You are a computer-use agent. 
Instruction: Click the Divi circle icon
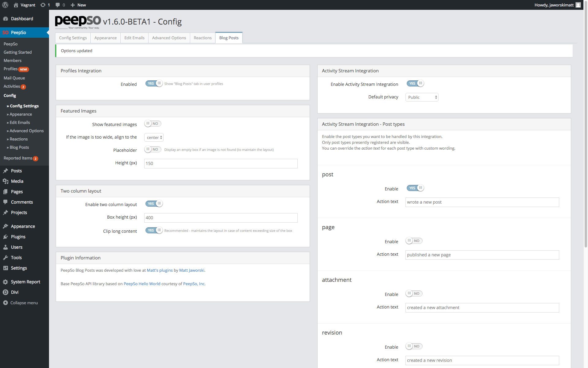click(6, 292)
